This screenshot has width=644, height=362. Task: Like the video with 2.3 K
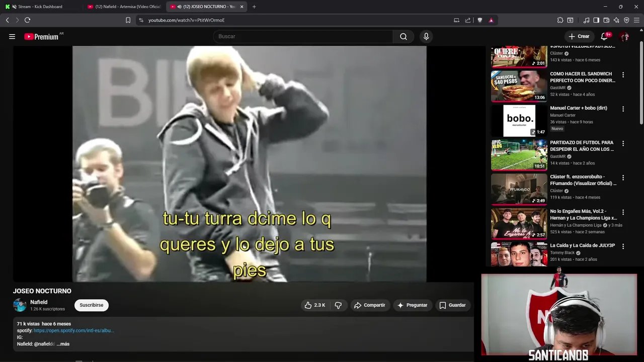[315, 305]
